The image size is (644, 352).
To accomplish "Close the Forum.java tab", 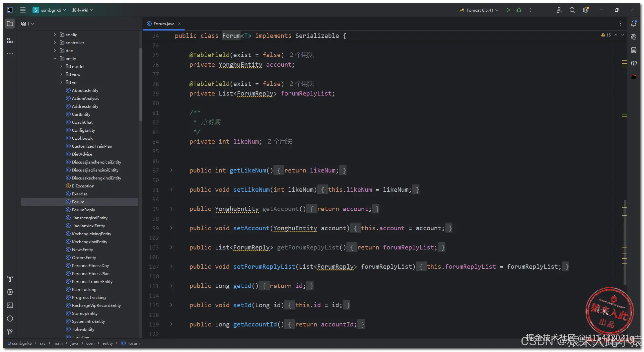I will click(179, 24).
